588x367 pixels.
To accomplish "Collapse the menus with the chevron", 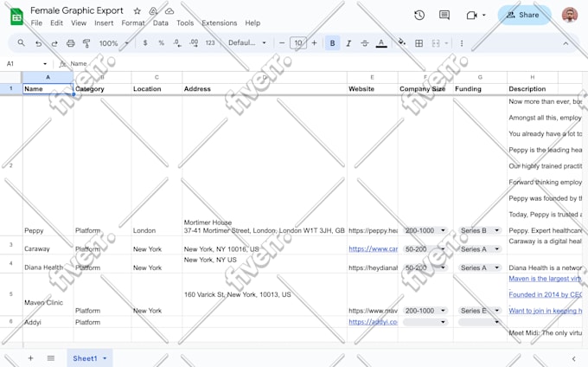I will pos(566,43).
